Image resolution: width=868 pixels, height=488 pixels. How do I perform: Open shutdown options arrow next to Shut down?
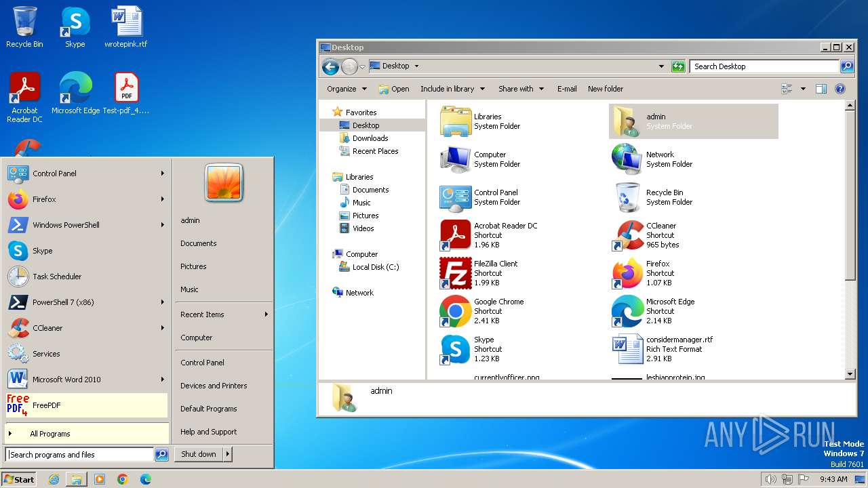tap(228, 454)
